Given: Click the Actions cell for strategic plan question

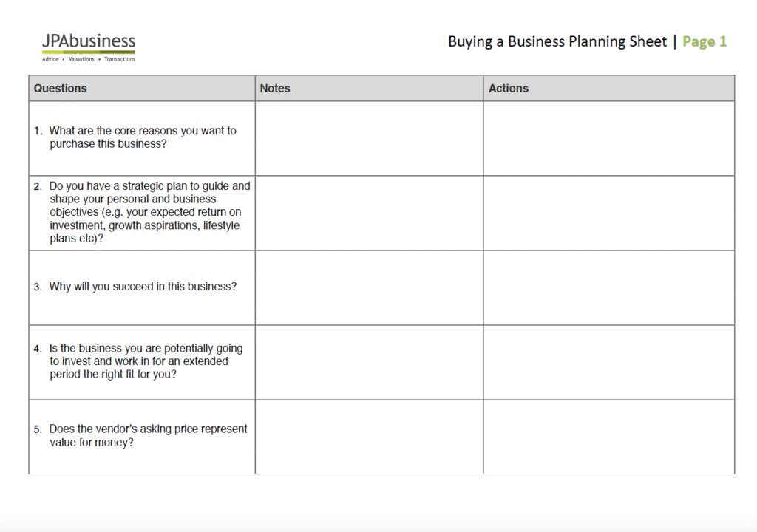Looking at the screenshot, I should pos(609,213).
